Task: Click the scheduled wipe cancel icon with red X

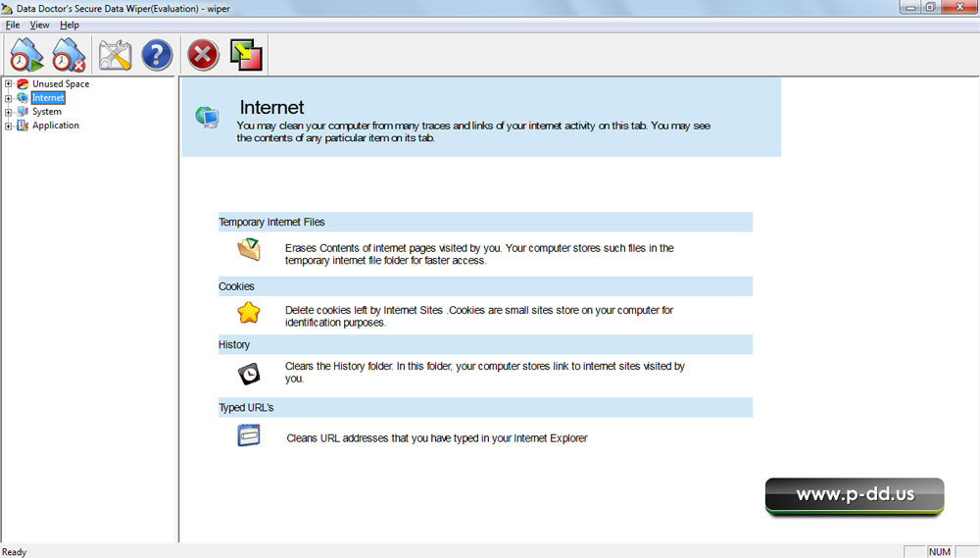Action: click(69, 55)
